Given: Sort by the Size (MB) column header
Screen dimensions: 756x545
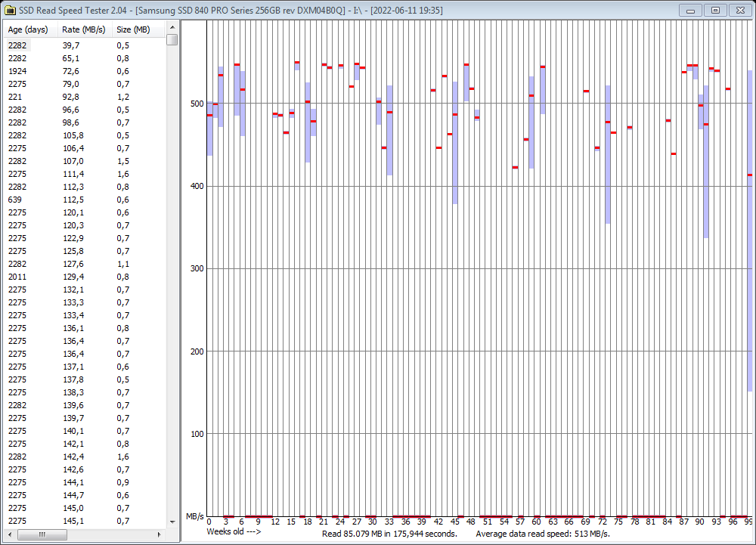Looking at the screenshot, I should pos(139,29).
